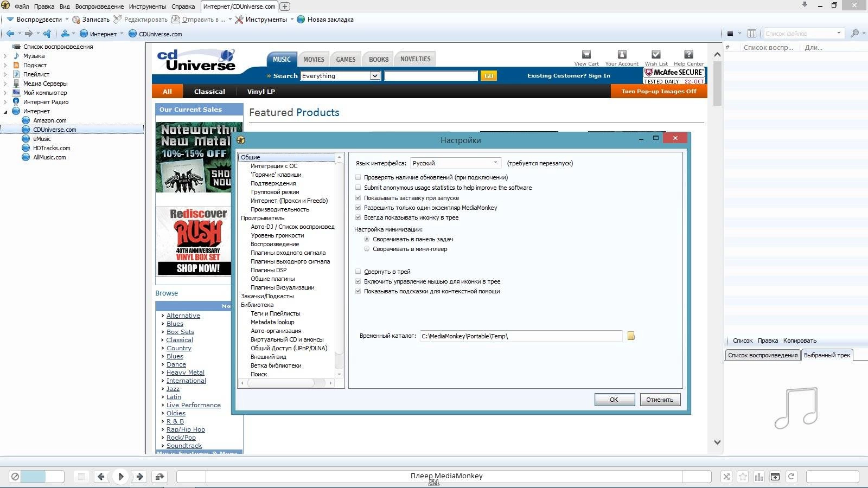The height and width of the screenshot is (488, 868).
Task: Click the Help Center icon on CDUniverse page
Action: coord(688,54)
